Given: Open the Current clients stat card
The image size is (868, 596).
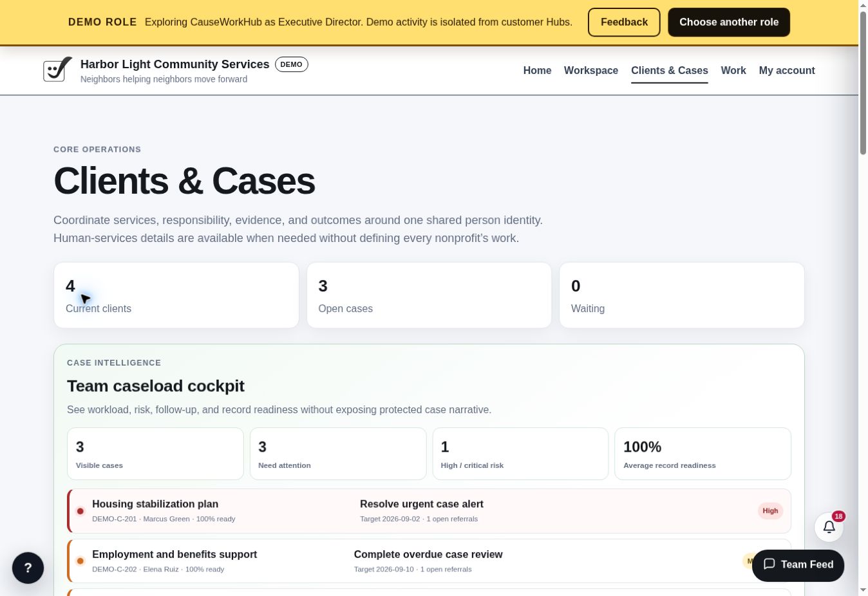Looking at the screenshot, I should click(x=176, y=295).
